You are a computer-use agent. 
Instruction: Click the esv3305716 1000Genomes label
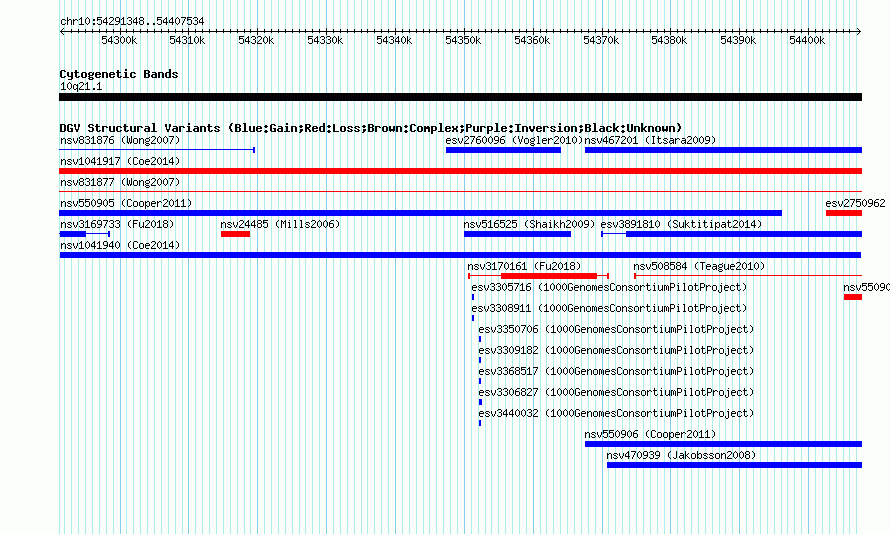click(x=609, y=287)
